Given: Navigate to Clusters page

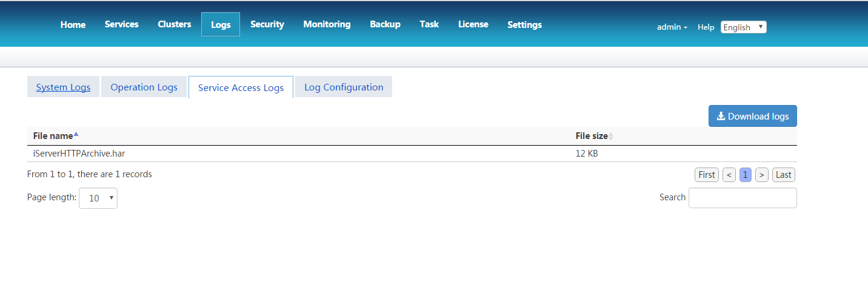Looking at the screenshot, I should pos(175,24).
